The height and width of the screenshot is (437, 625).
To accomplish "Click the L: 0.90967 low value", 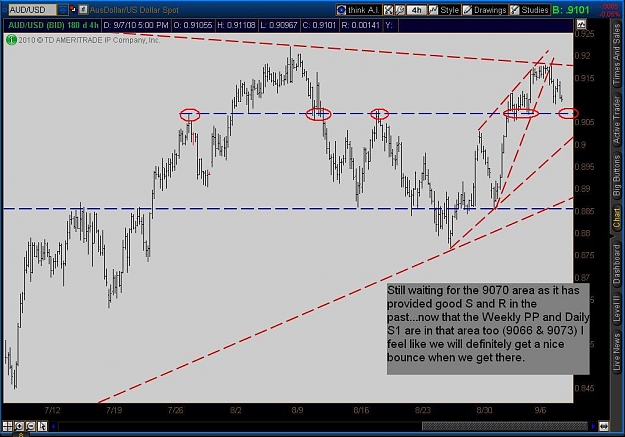I will pos(279,25).
